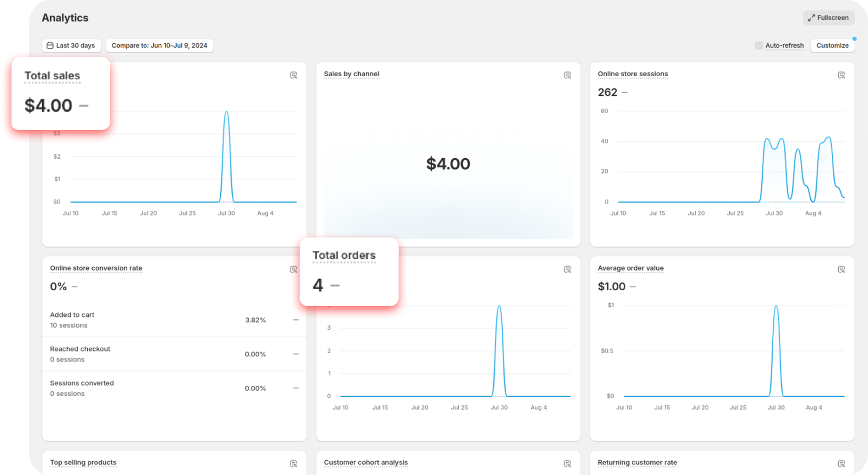Open report icon on Top selling products card
The image size is (868, 475).
click(293, 464)
